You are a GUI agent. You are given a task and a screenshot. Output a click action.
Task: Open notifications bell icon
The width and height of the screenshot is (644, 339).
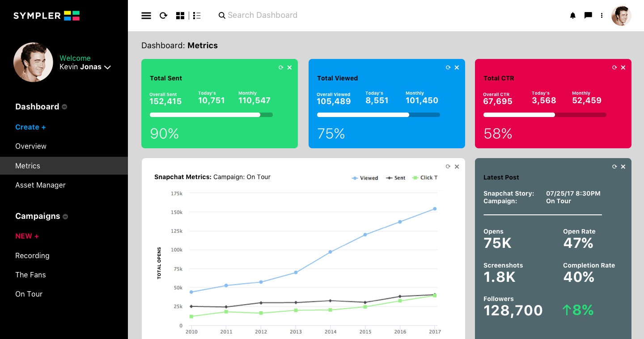point(573,16)
